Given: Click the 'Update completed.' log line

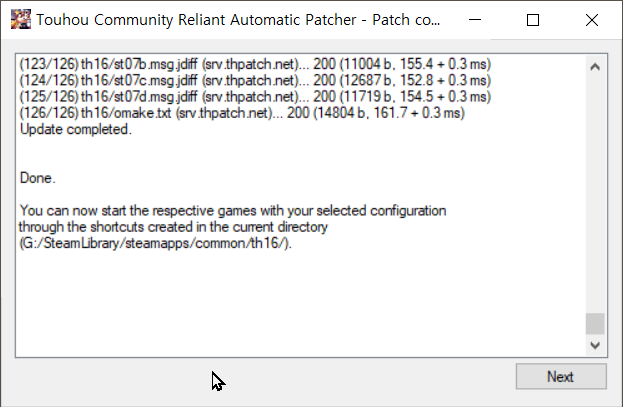Looking at the screenshot, I should point(75,129).
